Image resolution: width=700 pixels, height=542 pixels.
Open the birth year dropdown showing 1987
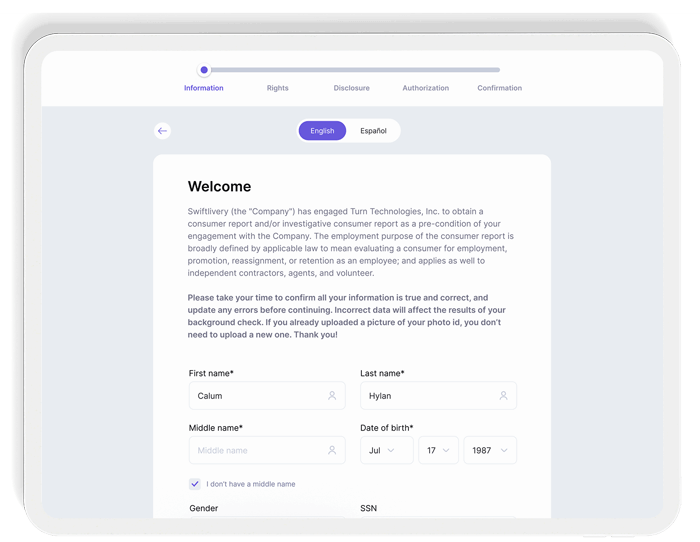tap(490, 451)
